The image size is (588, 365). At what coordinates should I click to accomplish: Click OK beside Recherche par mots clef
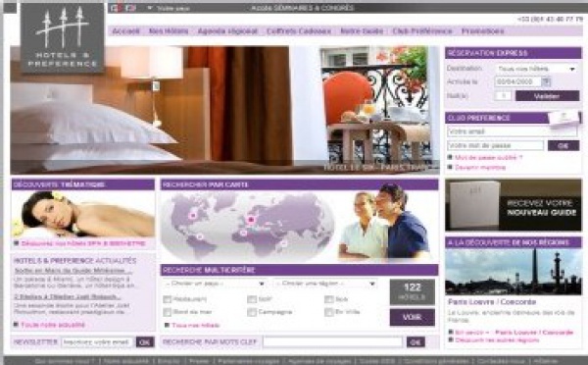coord(416,342)
